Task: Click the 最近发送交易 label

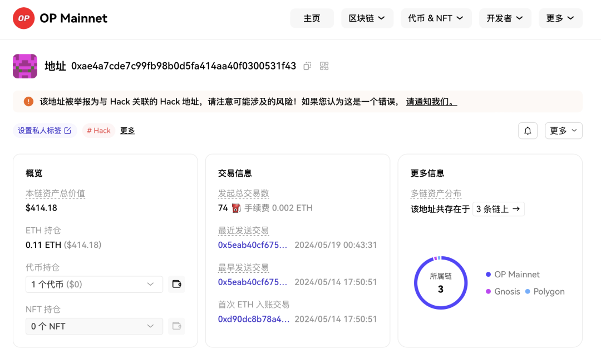Action: (243, 231)
